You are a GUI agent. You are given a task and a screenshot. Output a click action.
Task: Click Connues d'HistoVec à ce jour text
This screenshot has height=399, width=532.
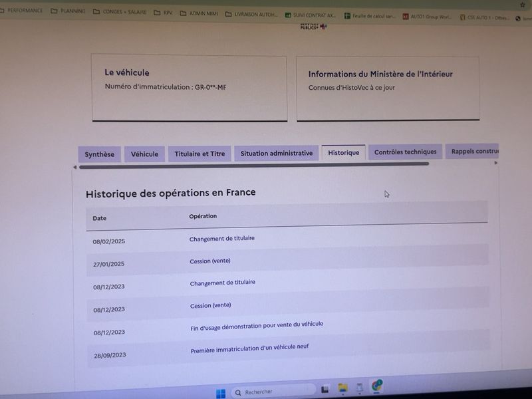tap(352, 88)
